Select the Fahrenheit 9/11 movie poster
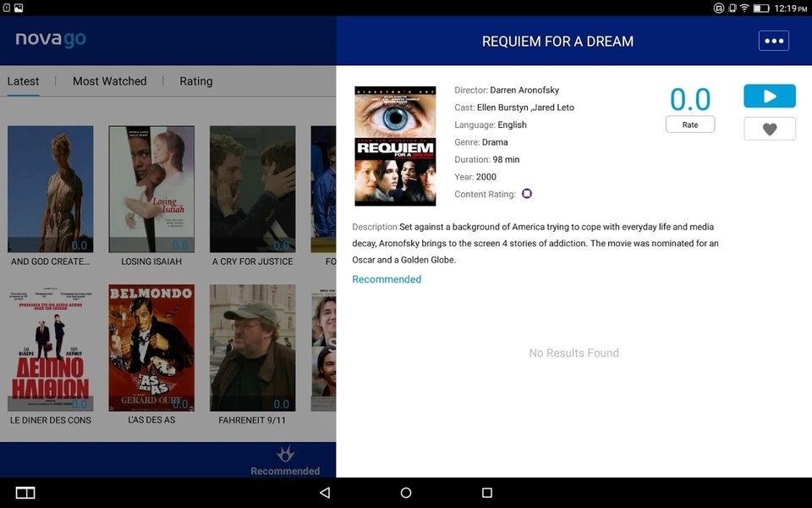812x508 pixels. coord(252,348)
